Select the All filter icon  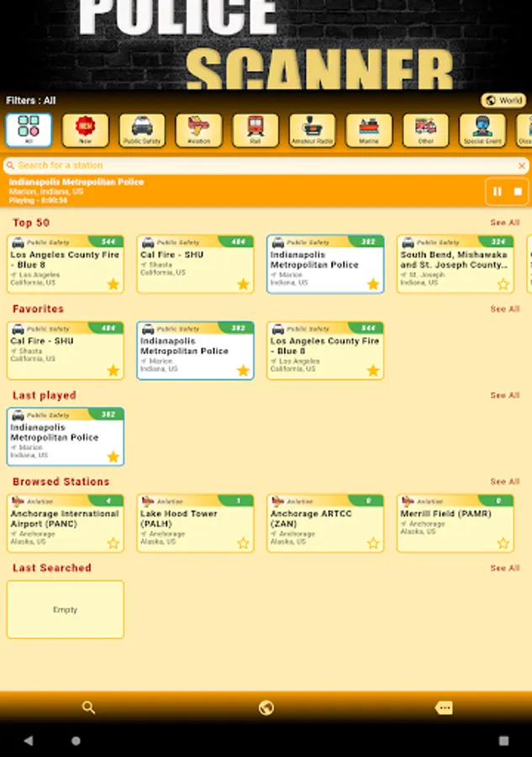point(29,130)
